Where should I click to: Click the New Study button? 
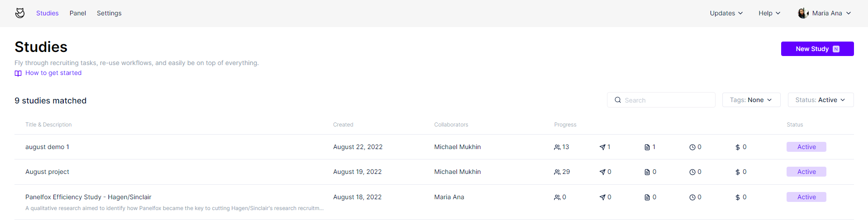point(817,49)
